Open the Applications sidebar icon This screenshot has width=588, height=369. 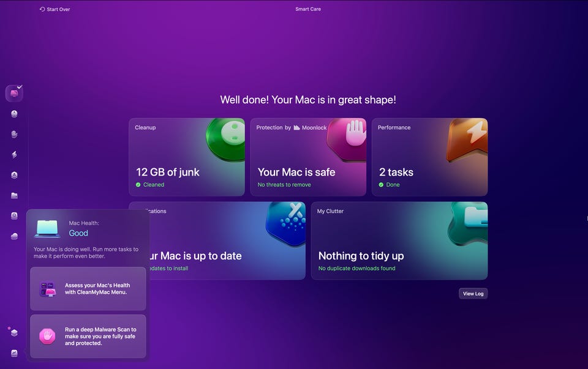pyautogui.click(x=14, y=175)
